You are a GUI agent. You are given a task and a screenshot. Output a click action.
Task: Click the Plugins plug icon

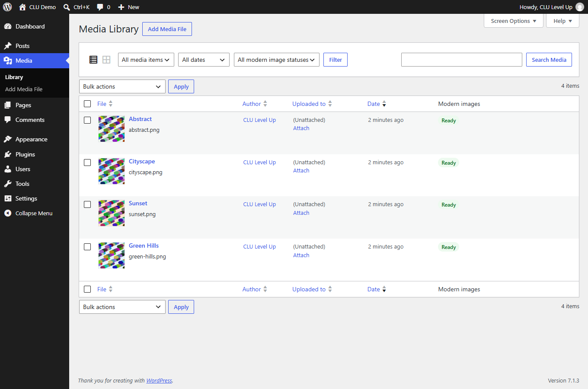coord(8,154)
